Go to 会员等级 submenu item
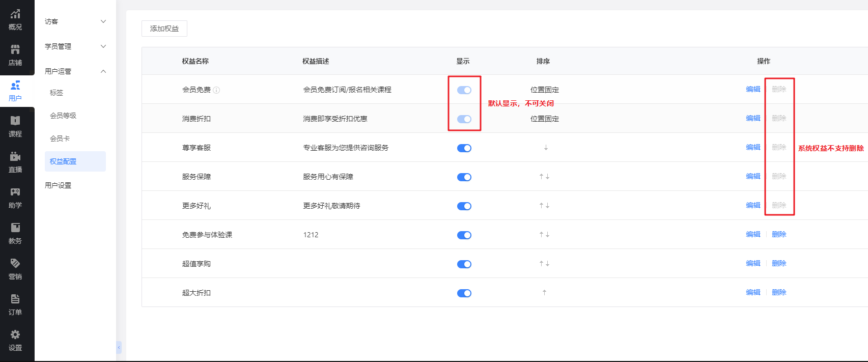868x362 pixels. tap(63, 116)
